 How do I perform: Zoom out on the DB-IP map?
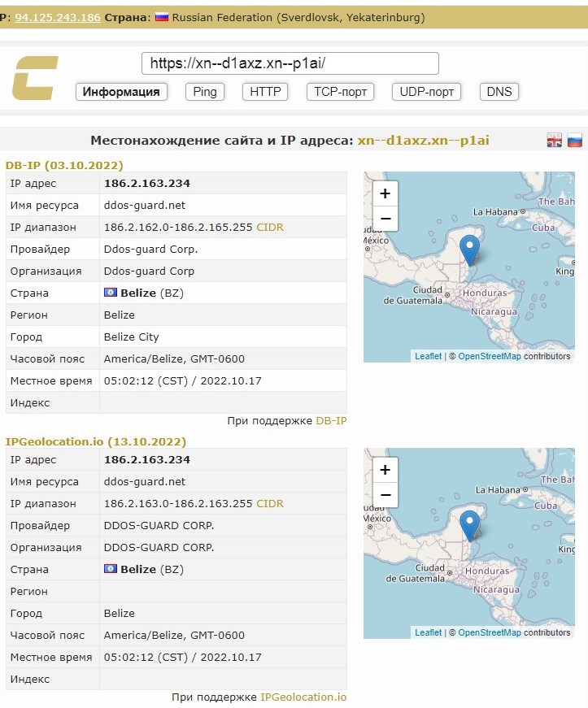click(x=385, y=219)
